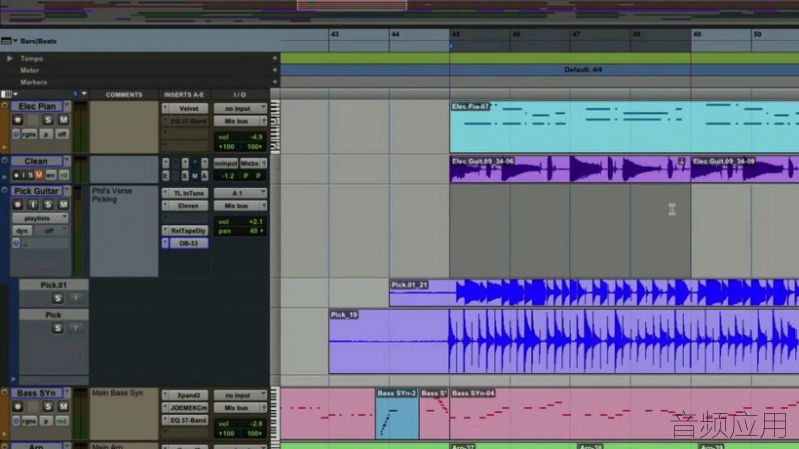Open the Mix bus output selector on Elec Pian
This screenshot has height=449, width=799.
(240, 121)
